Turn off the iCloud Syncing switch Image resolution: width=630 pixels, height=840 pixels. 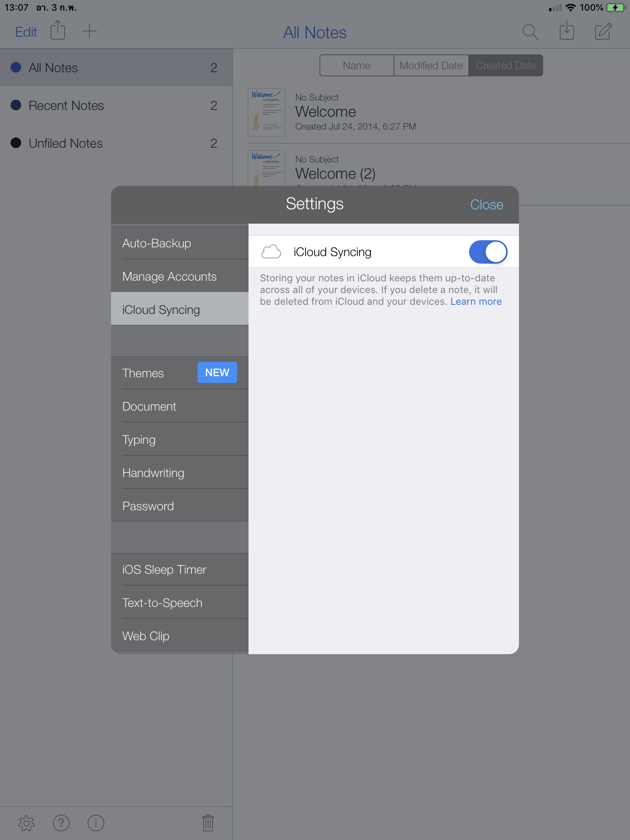pyautogui.click(x=488, y=252)
